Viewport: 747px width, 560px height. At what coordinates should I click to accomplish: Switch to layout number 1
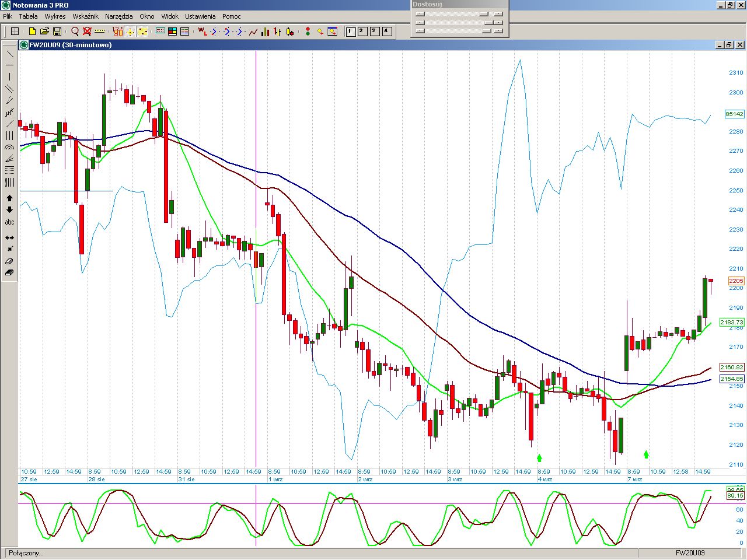pyautogui.click(x=350, y=32)
